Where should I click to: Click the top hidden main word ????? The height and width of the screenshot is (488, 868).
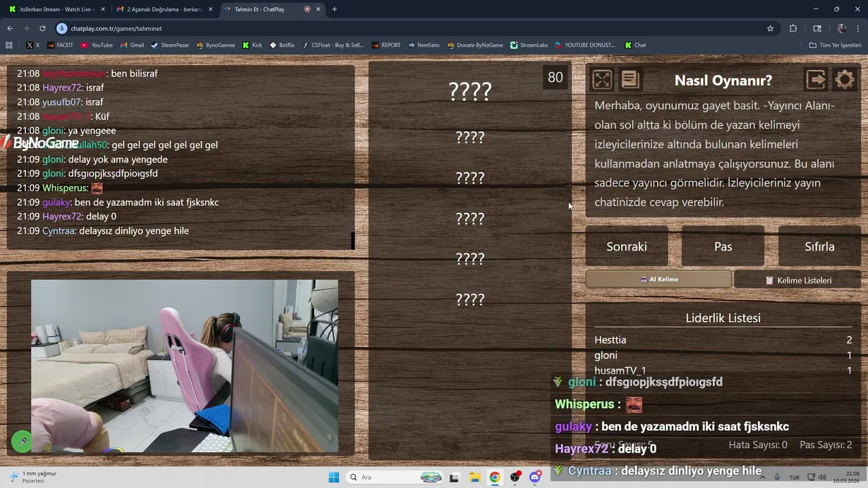point(470,91)
